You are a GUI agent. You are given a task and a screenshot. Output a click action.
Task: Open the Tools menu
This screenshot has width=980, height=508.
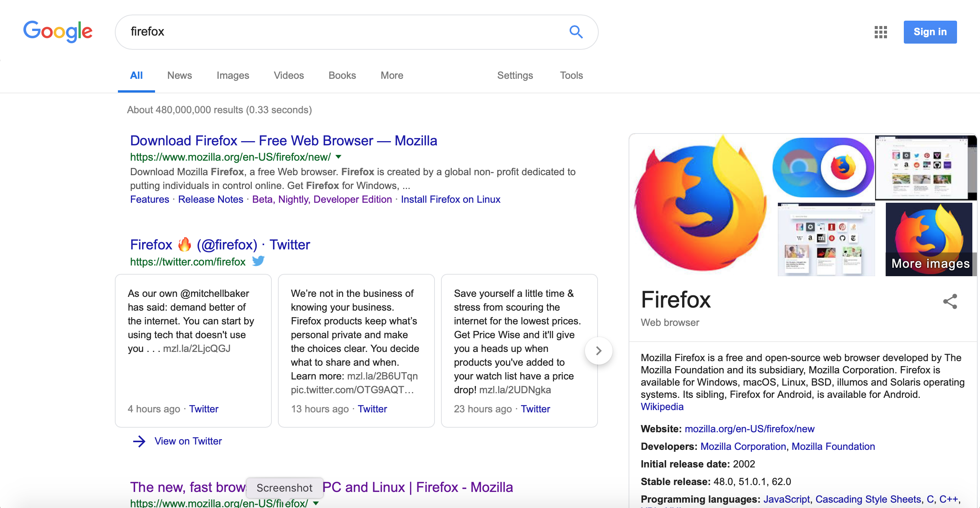[571, 75]
